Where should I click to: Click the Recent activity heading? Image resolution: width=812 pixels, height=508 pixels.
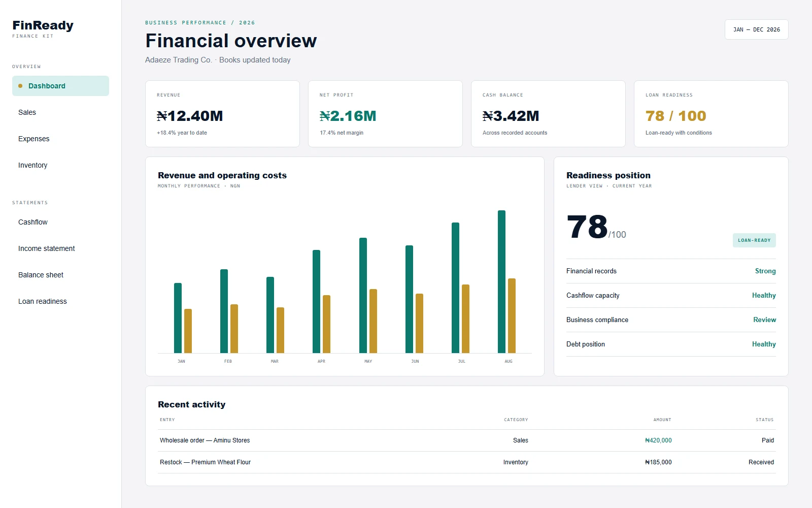tap(192, 404)
